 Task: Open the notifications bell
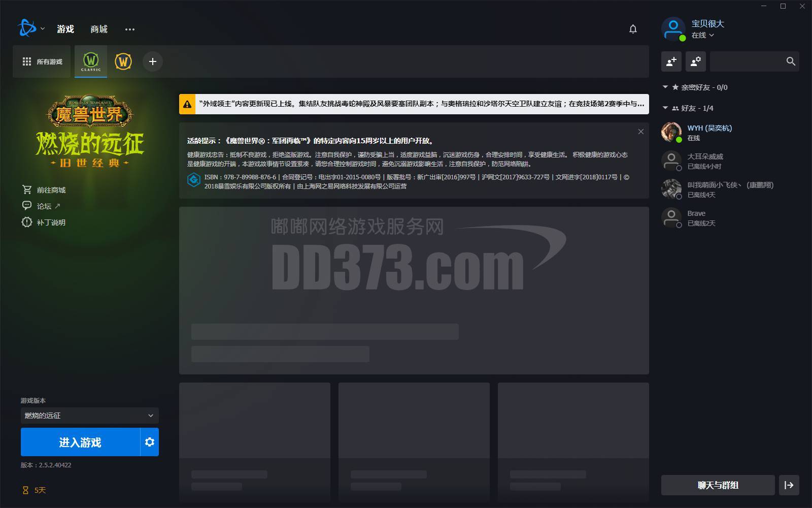tap(633, 29)
